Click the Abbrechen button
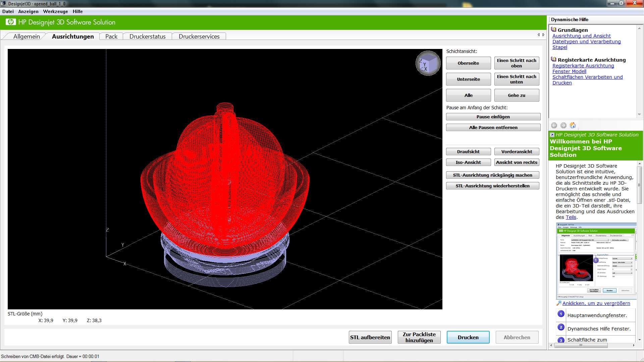 click(517, 337)
